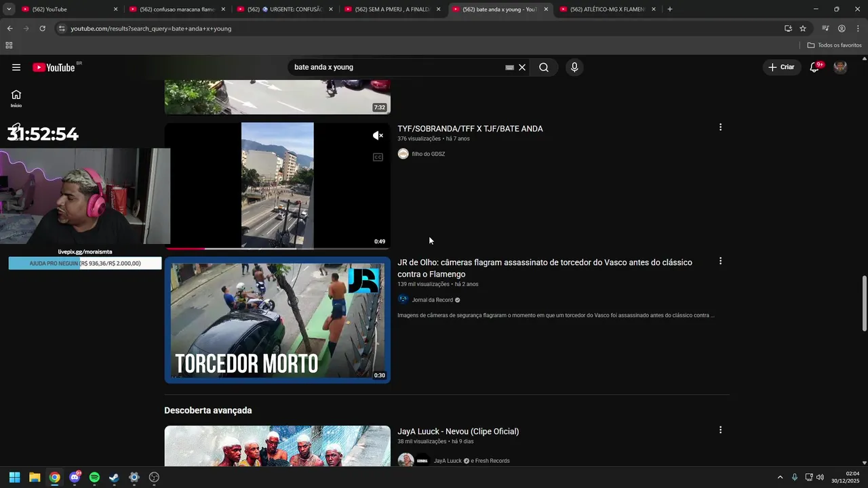Open JayA Luuck - Nevou (Clipe Oficial) title
868x488 pixels.
pyautogui.click(x=458, y=431)
